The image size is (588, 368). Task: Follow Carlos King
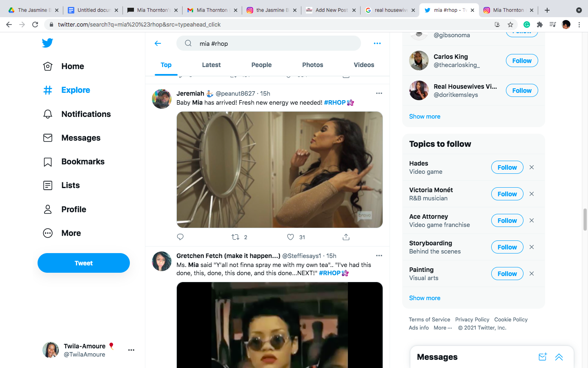(522, 61)
